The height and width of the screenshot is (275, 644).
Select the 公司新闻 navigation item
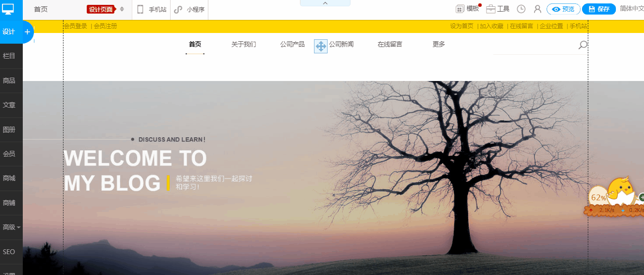pos(341,44)
